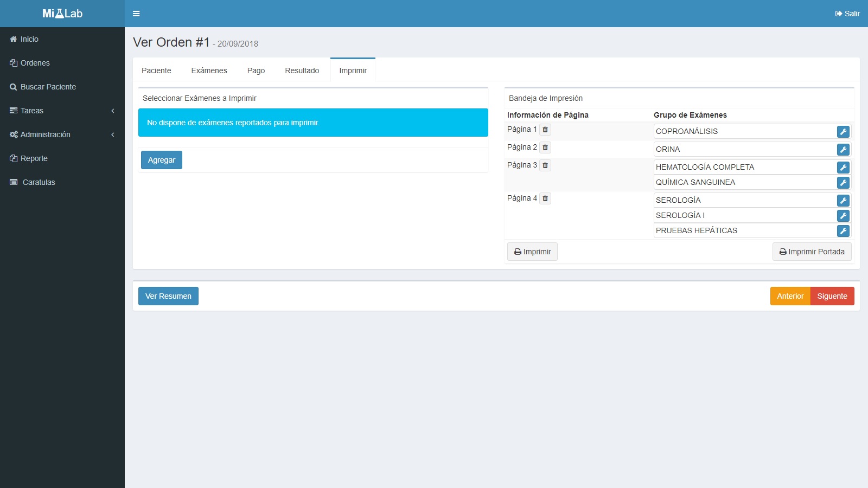Go to Inicio in the sidebar
The width and height of the screenshot is (868, 488).
62,39
